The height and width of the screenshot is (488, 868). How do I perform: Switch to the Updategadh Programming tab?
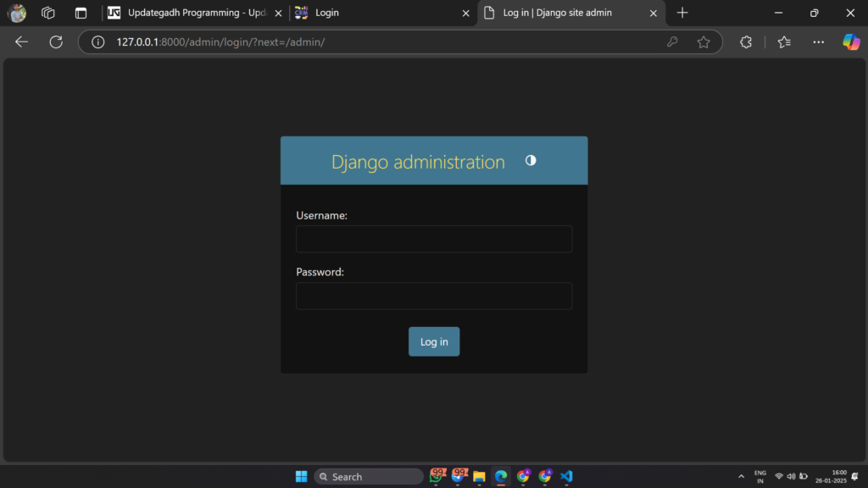click(x=194, y=13)
